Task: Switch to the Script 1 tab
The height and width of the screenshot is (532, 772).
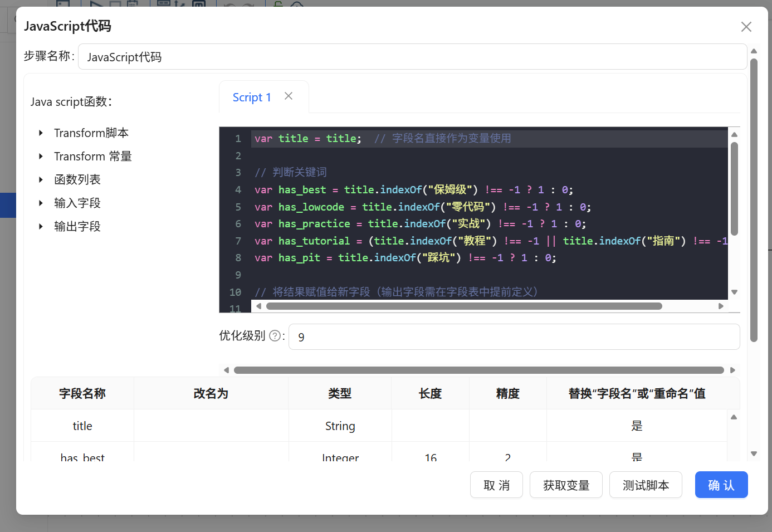Action: (252, 97)
